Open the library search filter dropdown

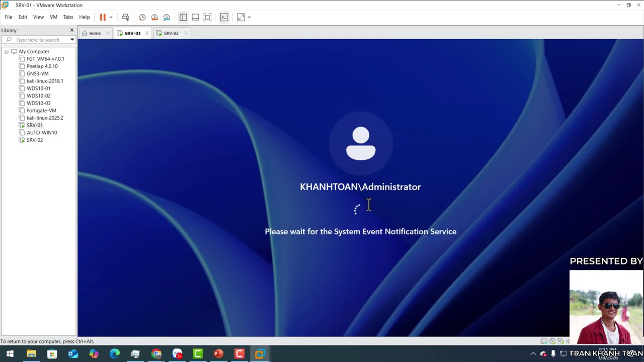click(72, 40)
